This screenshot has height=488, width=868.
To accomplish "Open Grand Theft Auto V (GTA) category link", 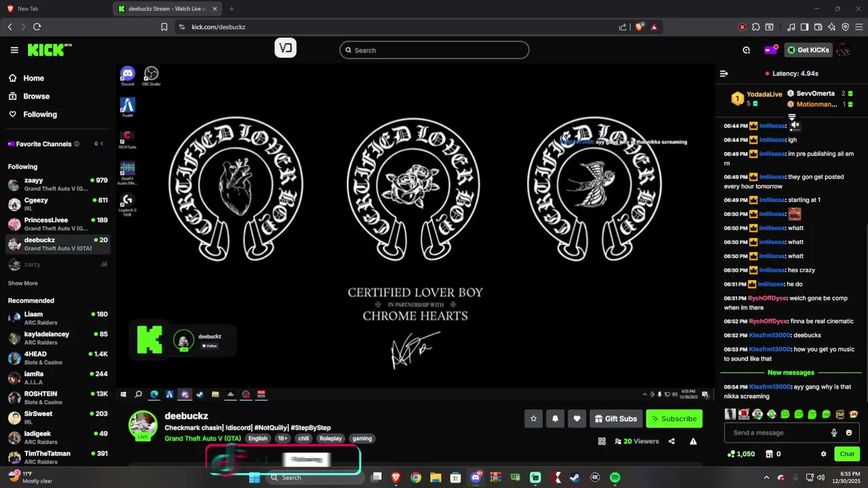I will tap(203, 439).
